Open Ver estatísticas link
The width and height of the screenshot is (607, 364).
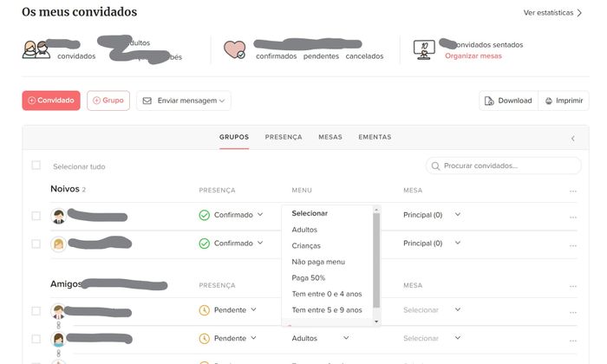click(x=553, y=13)
